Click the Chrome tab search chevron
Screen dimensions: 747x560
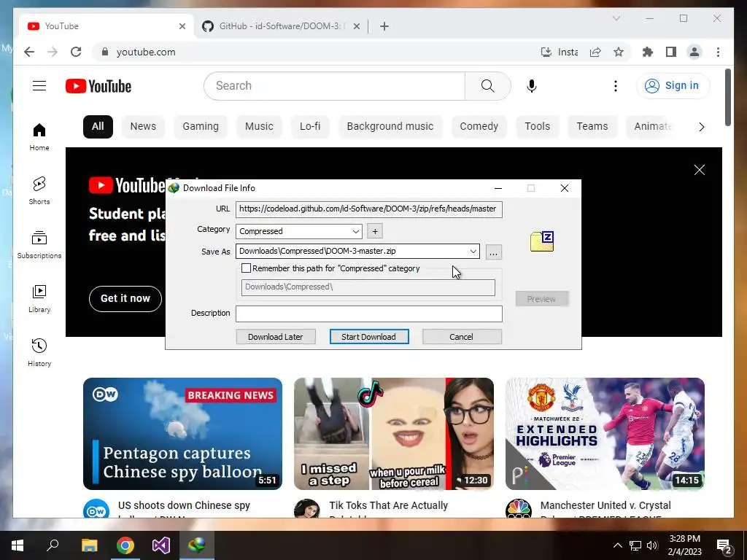(616, 18)
